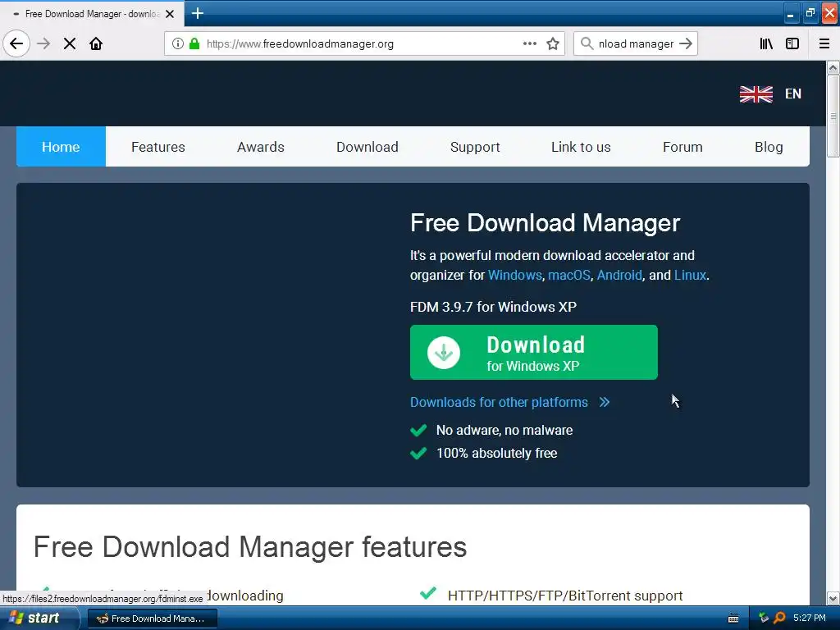The image size is (840, 630).
Task: Click the page scrollbar down arrow
Action: (x=833, y=598)
